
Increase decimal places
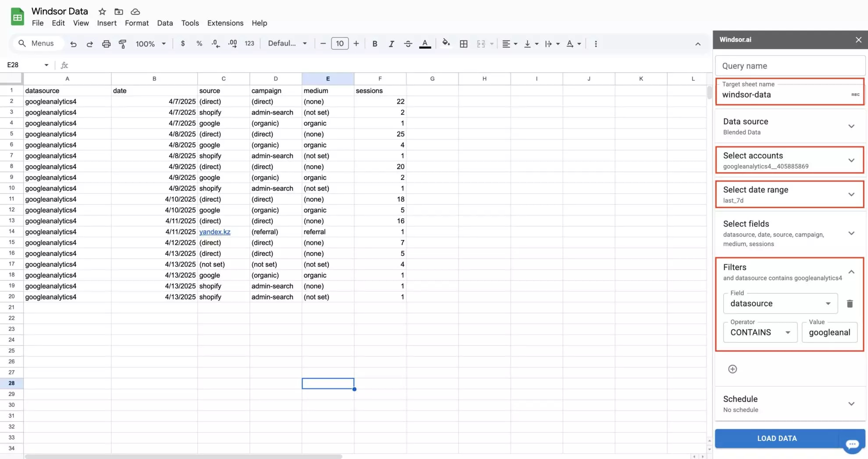click(232, 43)
